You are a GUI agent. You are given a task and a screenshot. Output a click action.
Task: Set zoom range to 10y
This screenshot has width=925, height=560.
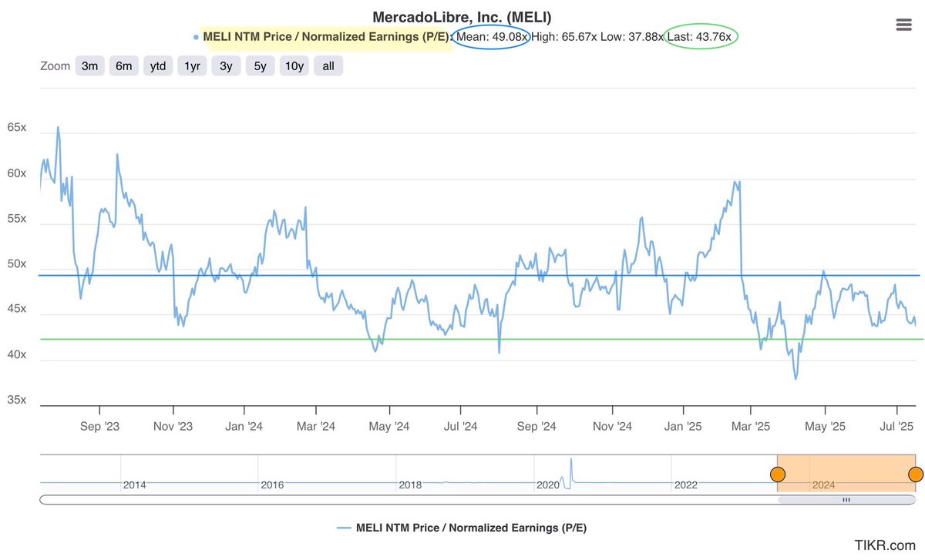coord(294,65)
